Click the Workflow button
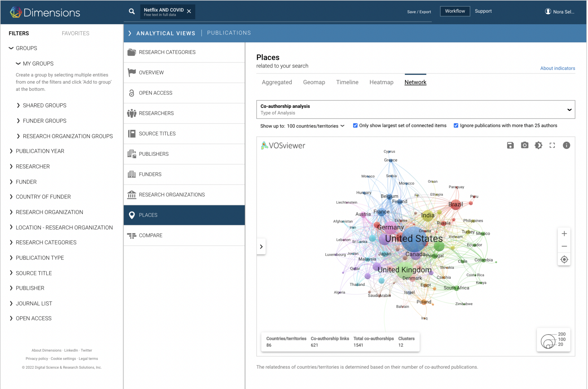 click(455, 11)
